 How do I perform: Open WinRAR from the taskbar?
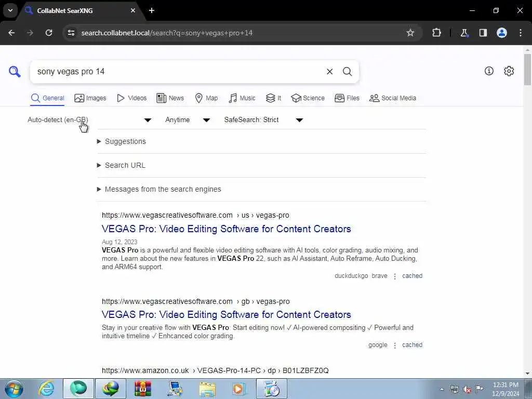143,389
